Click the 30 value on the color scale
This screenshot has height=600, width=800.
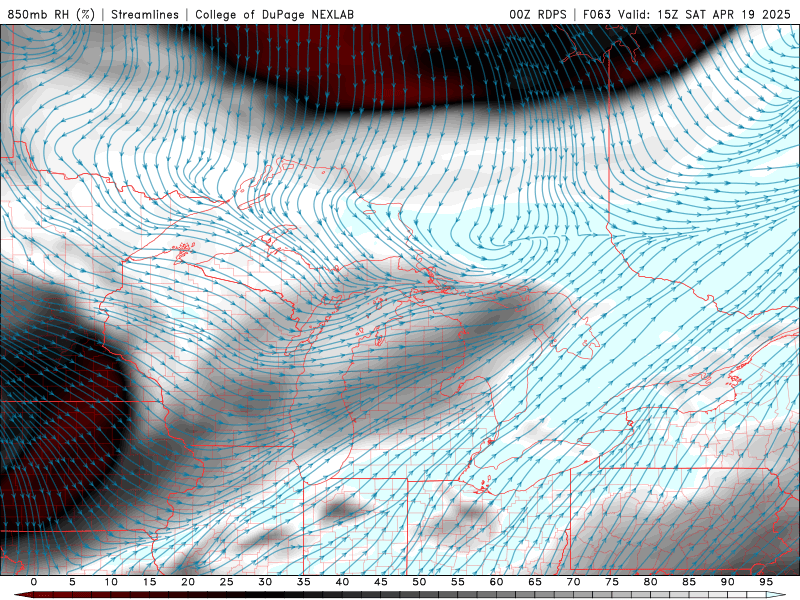click(x=265, y=582)
